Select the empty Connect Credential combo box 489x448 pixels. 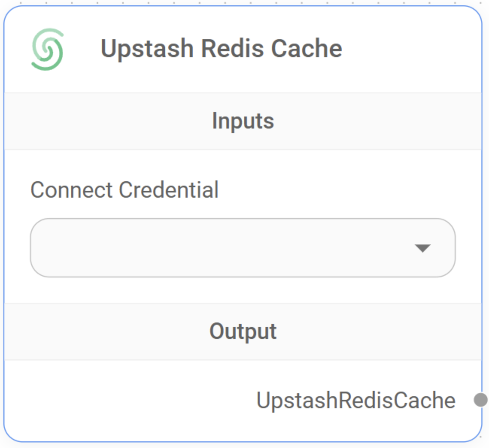coord(243,248)
